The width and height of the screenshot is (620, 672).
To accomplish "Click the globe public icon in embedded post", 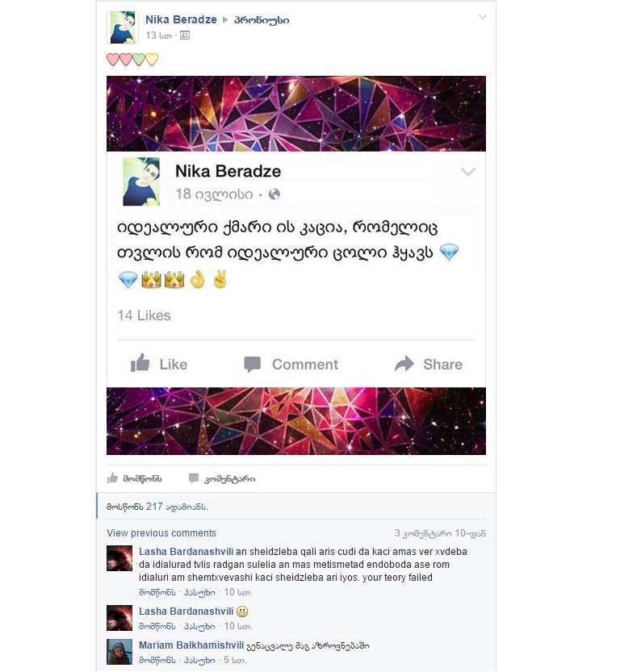I will (x=274, y=194).
